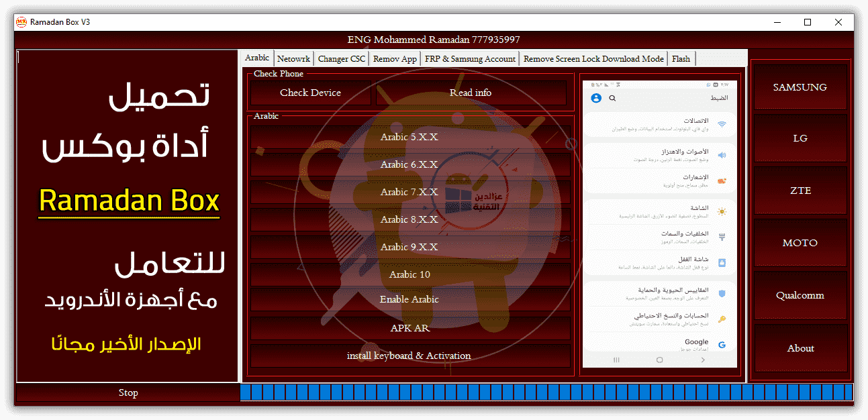Click the yellow 'Ramadan Box' banner text
868x420 pixels.
129,201
